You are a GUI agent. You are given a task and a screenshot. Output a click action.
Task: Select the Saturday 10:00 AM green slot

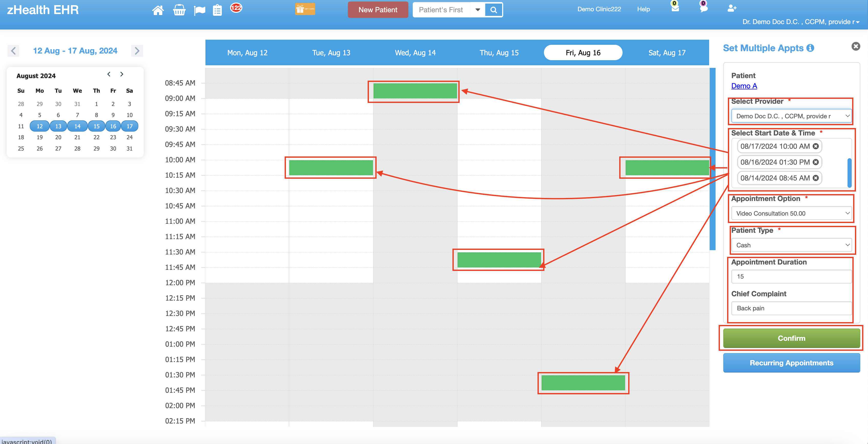coord(667,167)
